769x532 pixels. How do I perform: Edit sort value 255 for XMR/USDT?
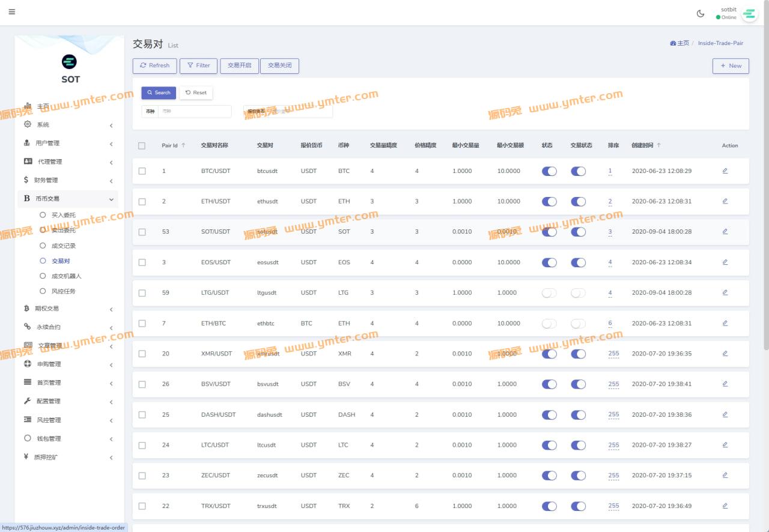(613, 354)
